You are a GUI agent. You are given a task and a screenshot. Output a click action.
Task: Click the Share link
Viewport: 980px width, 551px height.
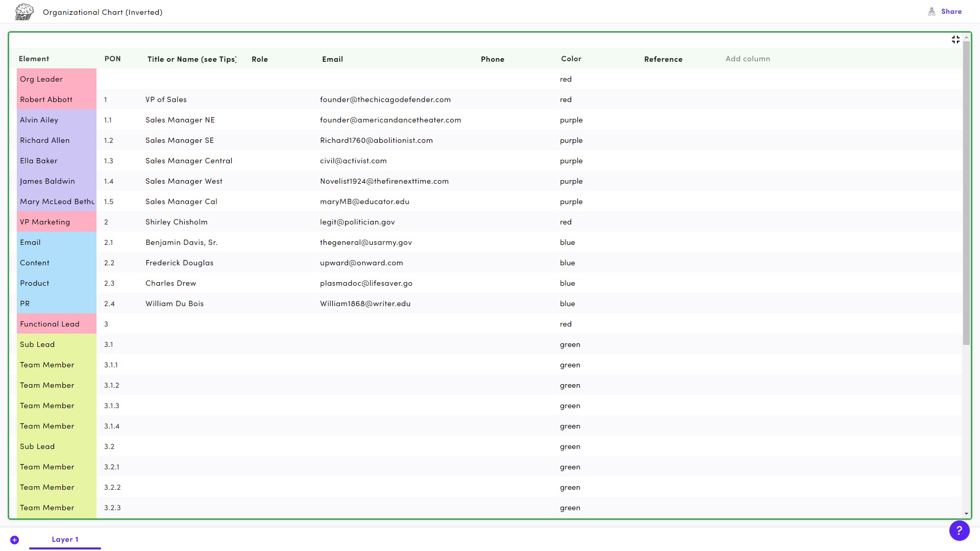pyautogui.click(x=951, y=11)
